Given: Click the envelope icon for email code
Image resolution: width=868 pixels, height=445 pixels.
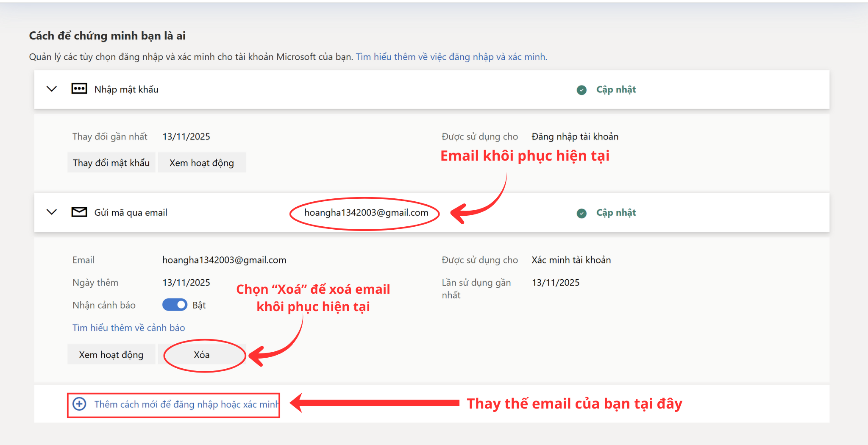Looking at the screenshot, I should tap(79, 212).
